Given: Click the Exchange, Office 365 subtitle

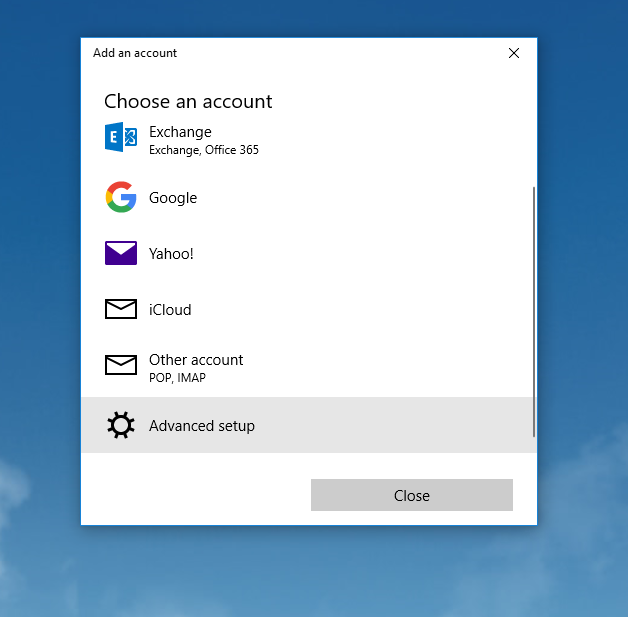Looking at the screenshot, I should (204, 150).
